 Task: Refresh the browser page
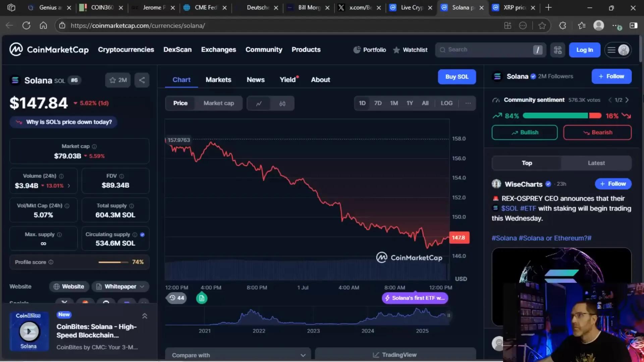26,25
